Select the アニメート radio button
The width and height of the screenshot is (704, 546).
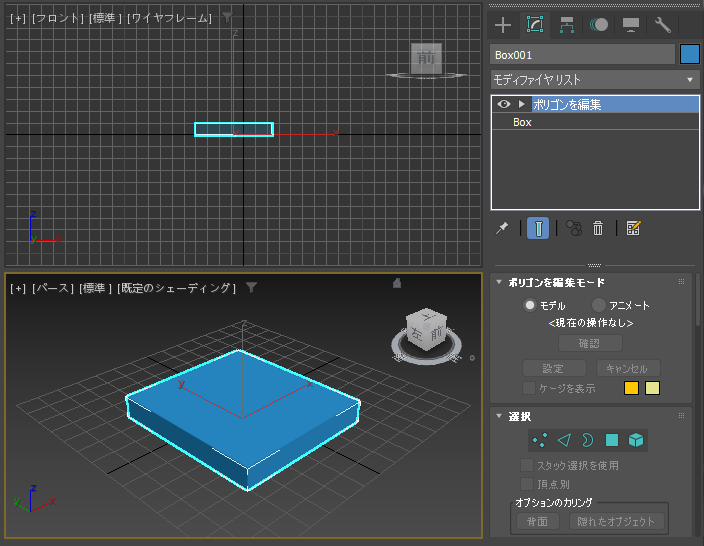click(x=598, y=305)
